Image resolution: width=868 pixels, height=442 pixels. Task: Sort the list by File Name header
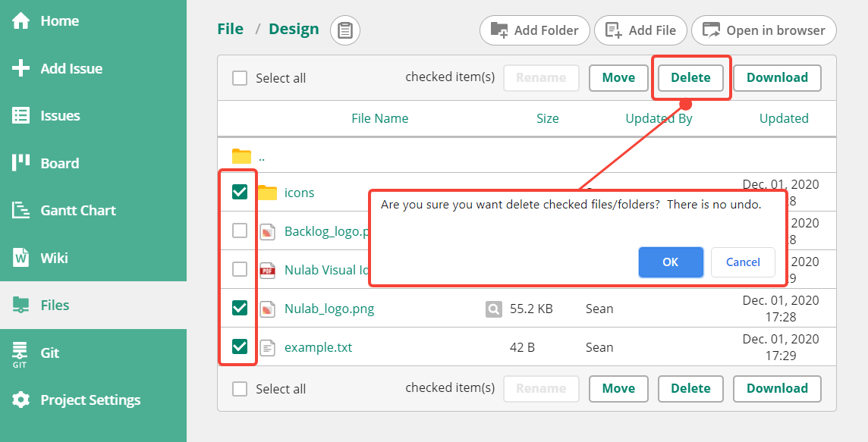point(379,118)
